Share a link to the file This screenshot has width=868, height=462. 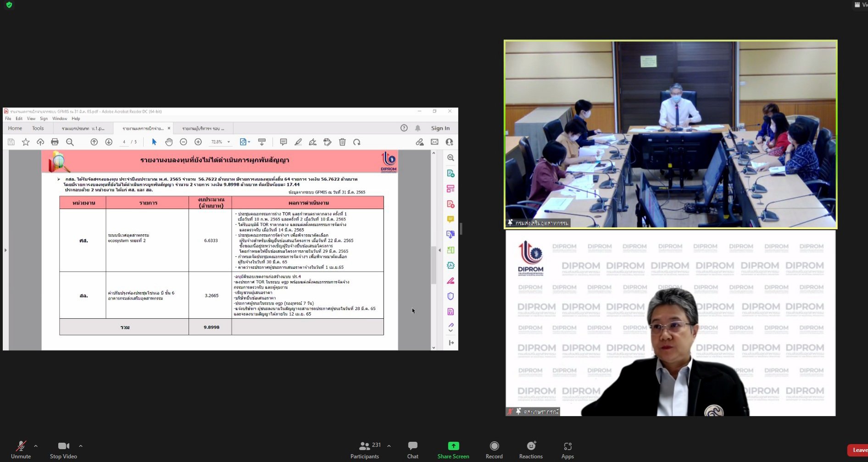[x=420, y=142]
